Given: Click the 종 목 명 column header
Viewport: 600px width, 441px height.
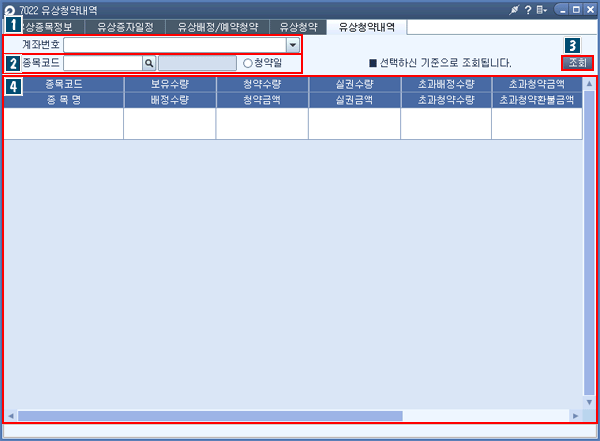Looking at the screenshot, I should click(x=64, y=100).
